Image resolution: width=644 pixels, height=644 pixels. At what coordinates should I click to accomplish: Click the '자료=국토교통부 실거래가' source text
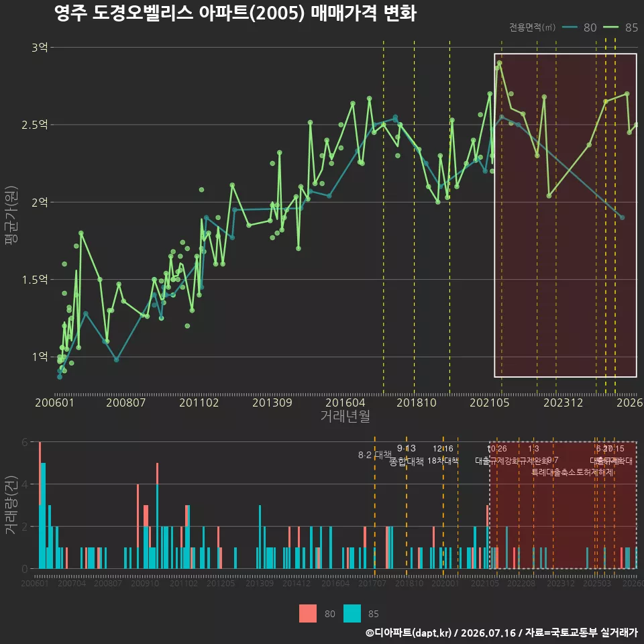pyautogui.click(x=581, y=633)
